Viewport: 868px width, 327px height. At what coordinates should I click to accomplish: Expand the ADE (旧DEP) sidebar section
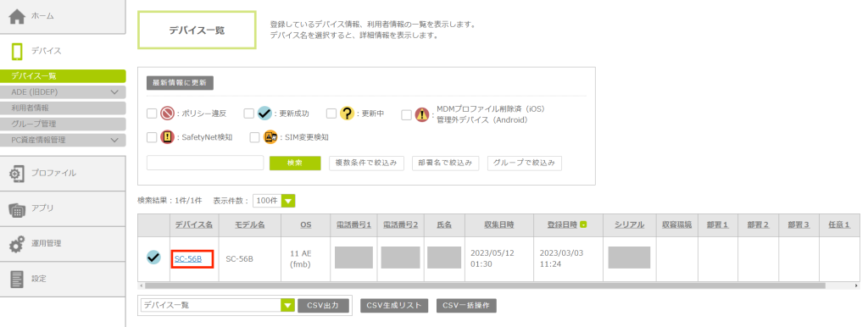pyautogui.click(x=114, y=91)
